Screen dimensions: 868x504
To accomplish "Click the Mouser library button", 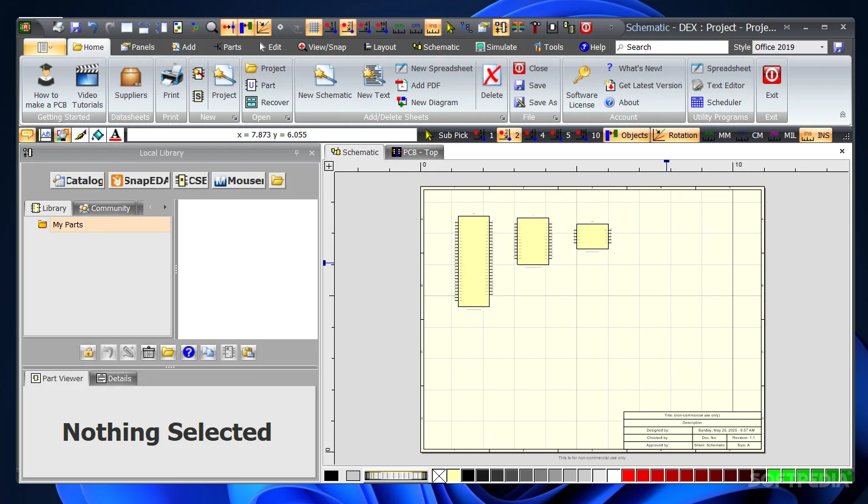I will 238,180.
